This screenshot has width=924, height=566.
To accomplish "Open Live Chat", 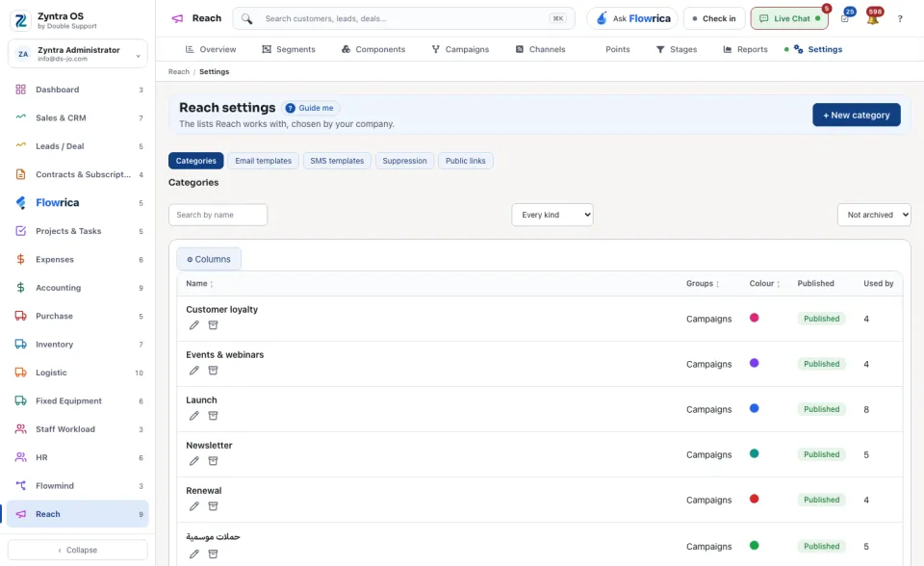I will (789, 18).
